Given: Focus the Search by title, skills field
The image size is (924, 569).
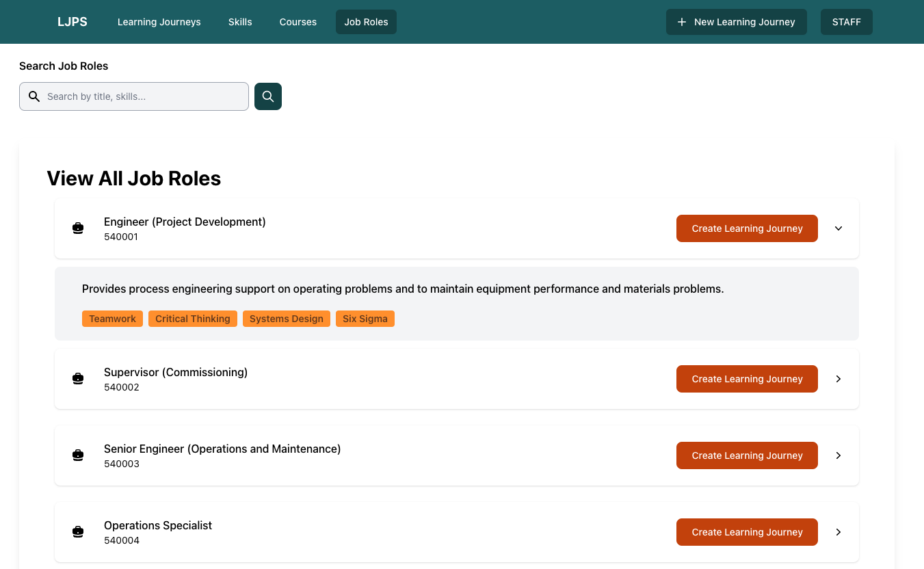Looking at the screenshot, I should 134,96.
